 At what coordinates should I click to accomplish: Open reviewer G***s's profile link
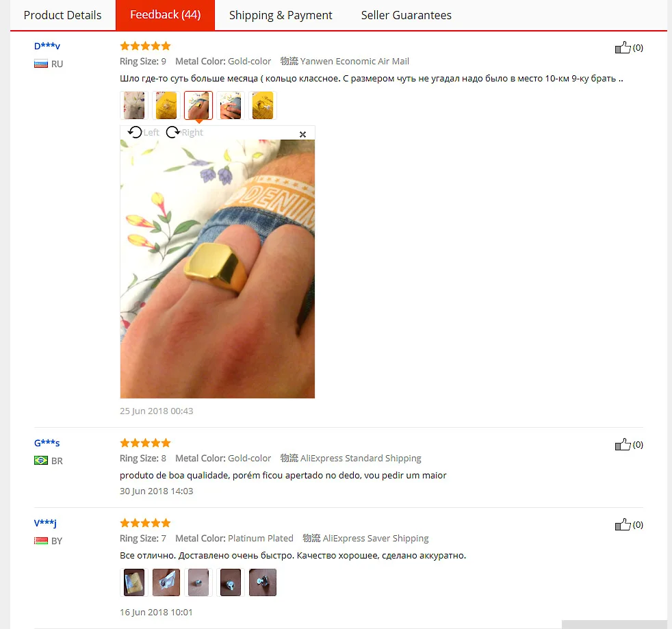point(47,443)
